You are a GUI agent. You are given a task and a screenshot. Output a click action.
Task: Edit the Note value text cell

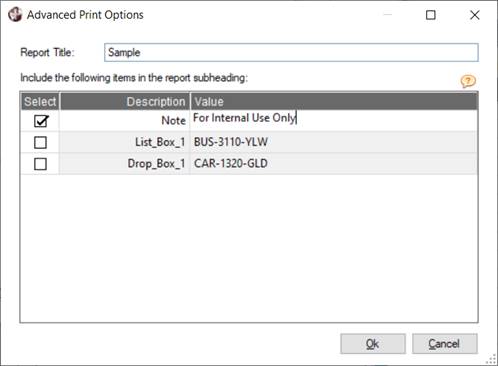334,120
